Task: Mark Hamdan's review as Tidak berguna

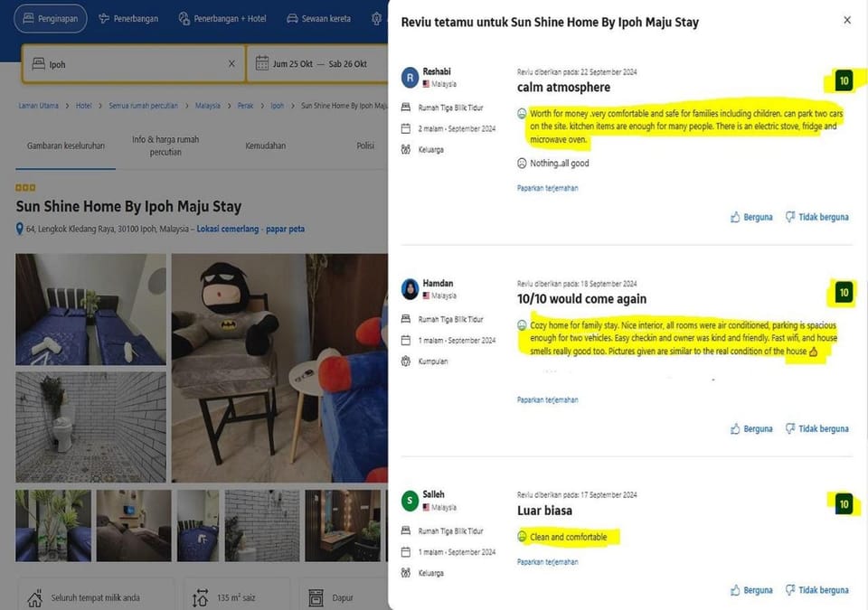Action: pos(817,428)
